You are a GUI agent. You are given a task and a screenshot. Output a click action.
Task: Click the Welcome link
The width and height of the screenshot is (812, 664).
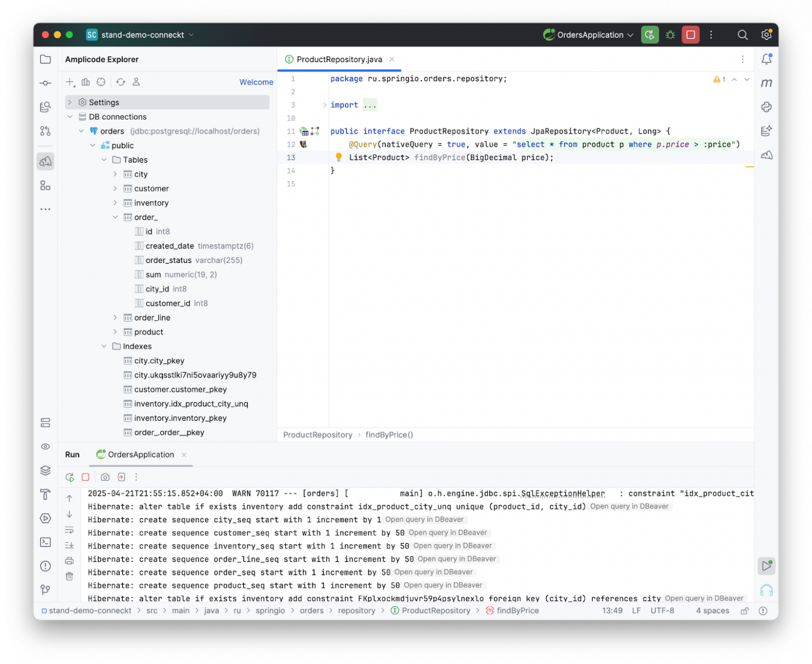coord(256,82)
